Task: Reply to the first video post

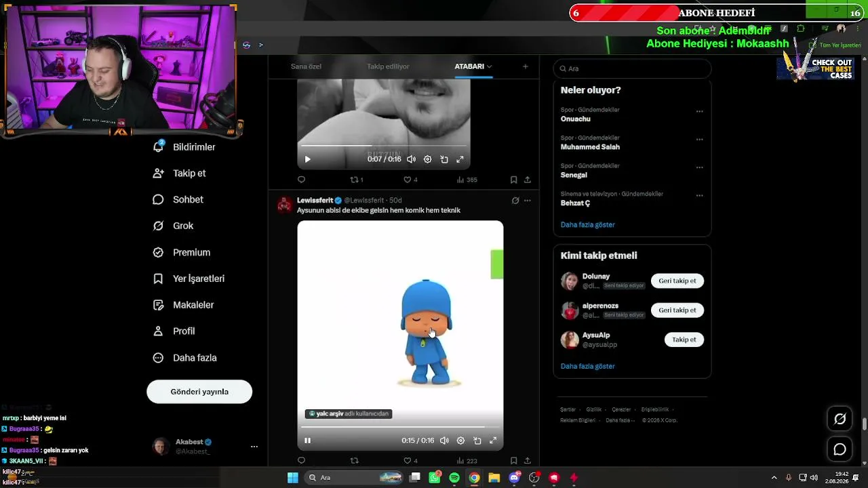Action: tap(302, 180)
